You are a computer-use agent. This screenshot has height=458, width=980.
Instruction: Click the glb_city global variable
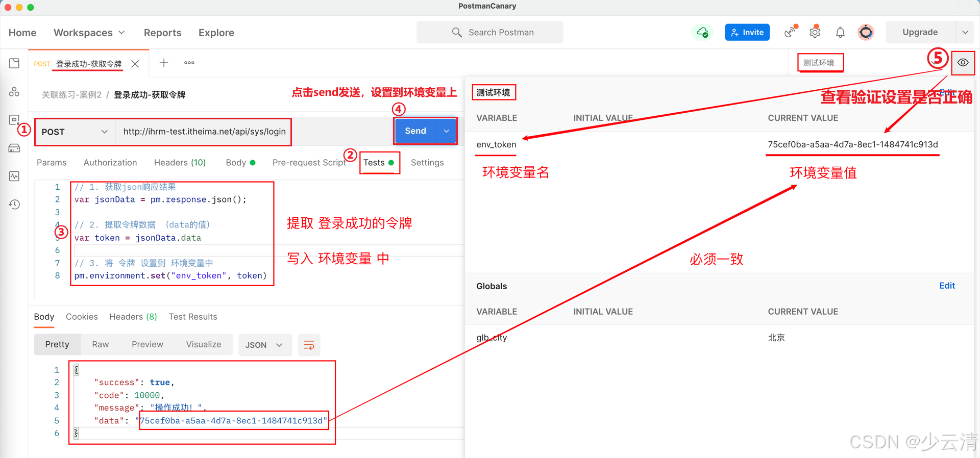tap(492, 338)
